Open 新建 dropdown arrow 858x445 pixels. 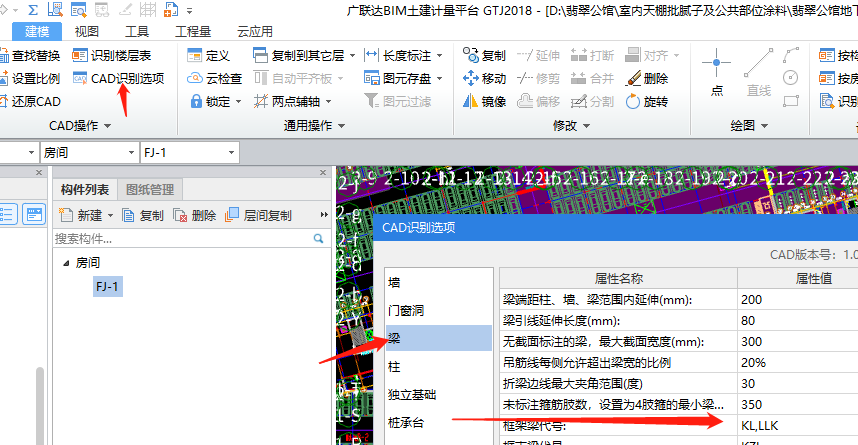pyautogui.click(x=111, y=216)
